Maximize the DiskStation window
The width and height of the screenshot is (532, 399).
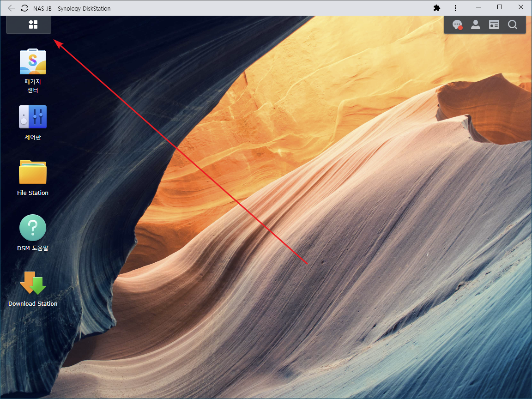pyautogui.click(x=499, y=7)
